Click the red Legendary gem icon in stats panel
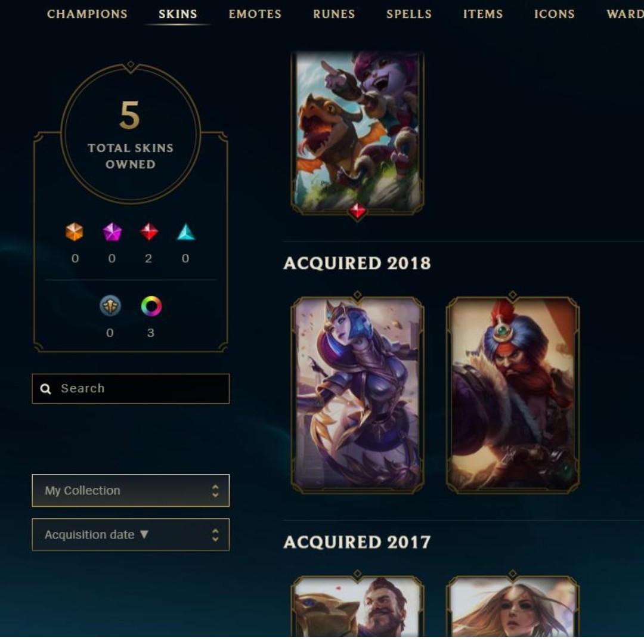 [x=148, y=231]
